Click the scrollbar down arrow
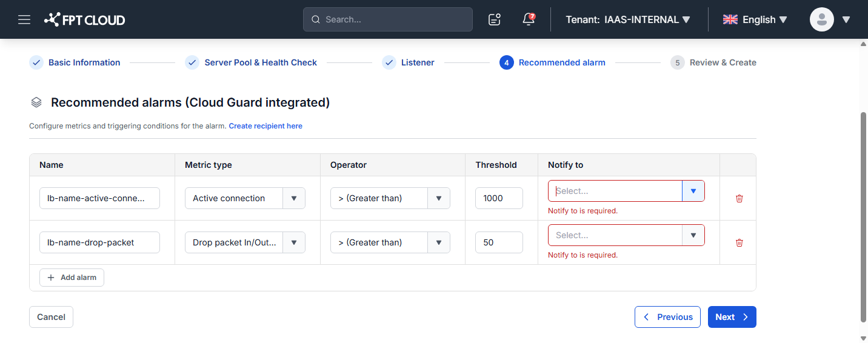This screenshot has width=868, height=343. coord(863,338)
